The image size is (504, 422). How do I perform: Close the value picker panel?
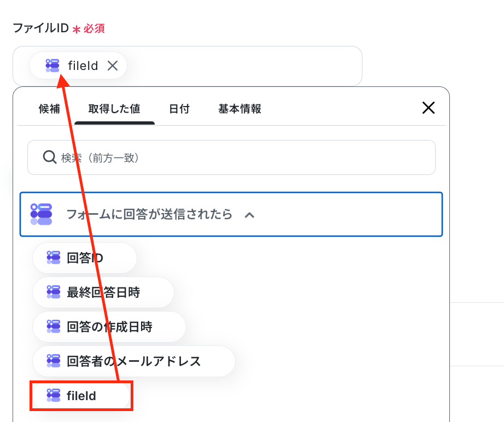point(429,108)
